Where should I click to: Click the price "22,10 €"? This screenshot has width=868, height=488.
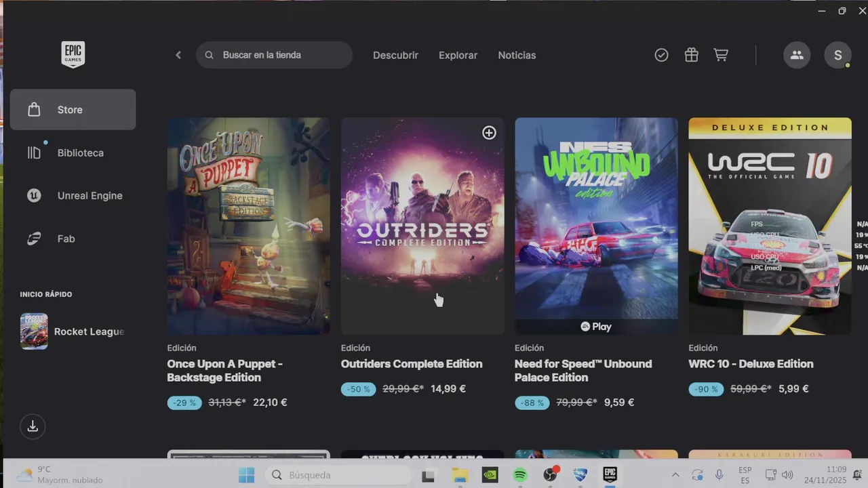(270, 403)
